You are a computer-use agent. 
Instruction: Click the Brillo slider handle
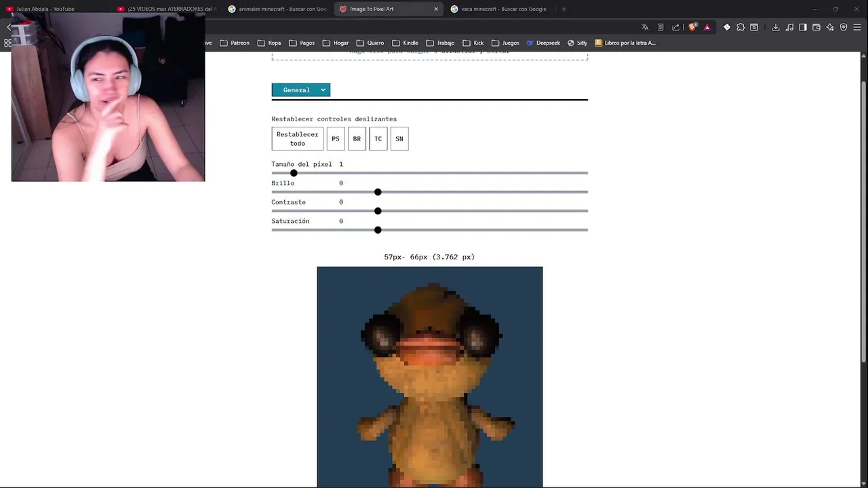click(378, 192)
